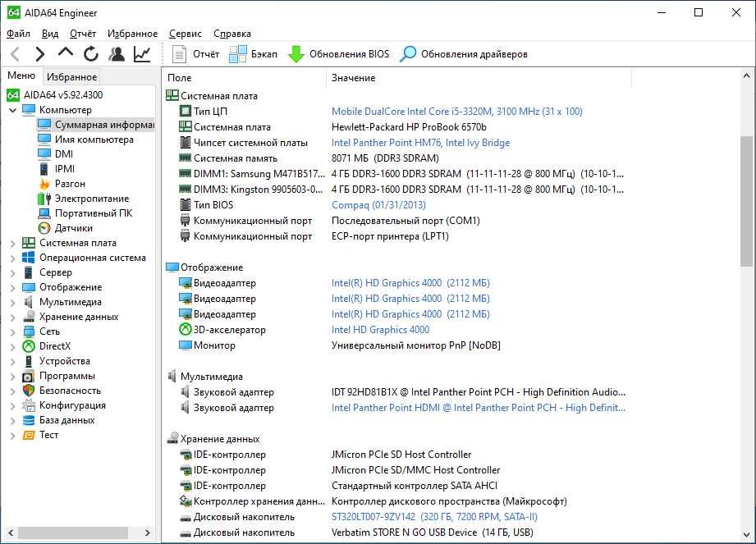Open the Отчёт menu in the menu bar
The width and height of the screenshot is (756, 544).
tap(82, 34)
